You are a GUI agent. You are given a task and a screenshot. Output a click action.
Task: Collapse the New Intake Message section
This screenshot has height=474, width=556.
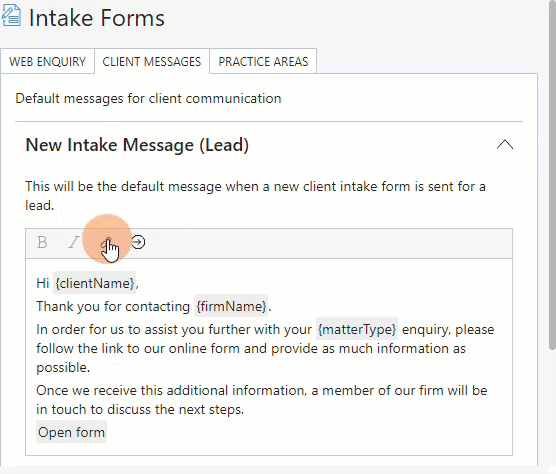click(505, 145)
